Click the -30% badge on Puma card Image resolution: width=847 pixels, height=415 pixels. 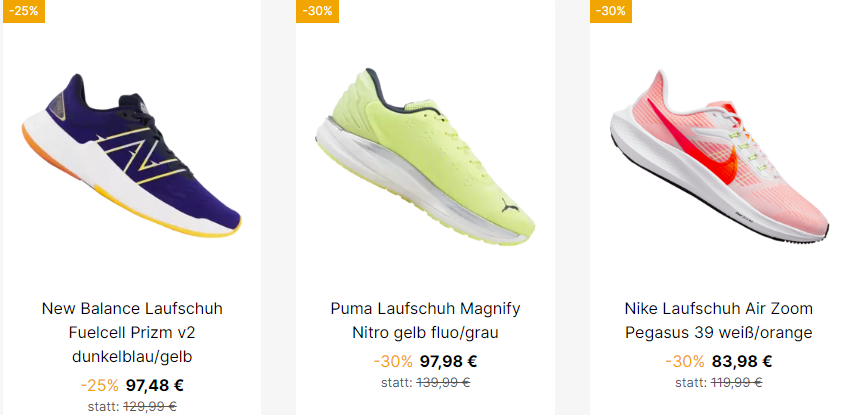tap(317, 11)
